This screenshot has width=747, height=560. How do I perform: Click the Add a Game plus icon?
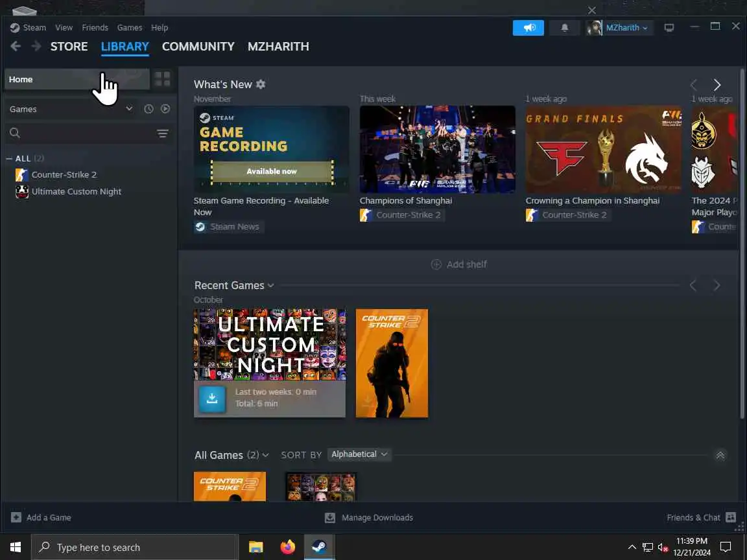pyautogui.click(x=16, y=517)
